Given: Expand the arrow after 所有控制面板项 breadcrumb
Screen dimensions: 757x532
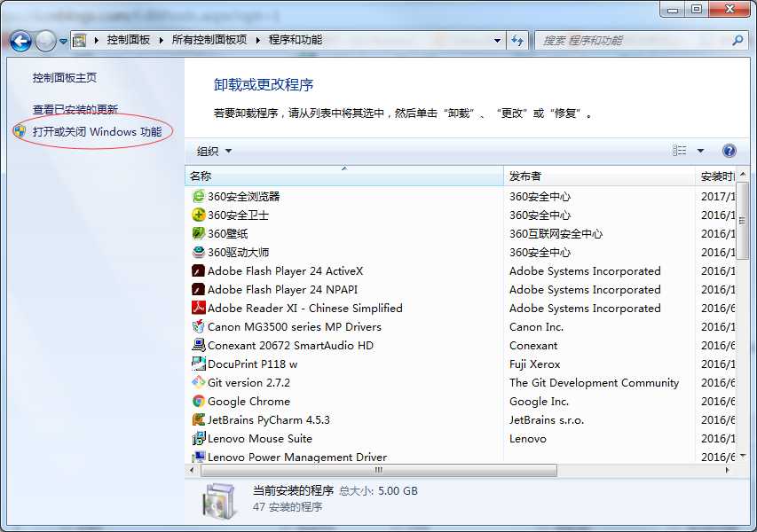Looking at the screenshot, I should point(257,41).
